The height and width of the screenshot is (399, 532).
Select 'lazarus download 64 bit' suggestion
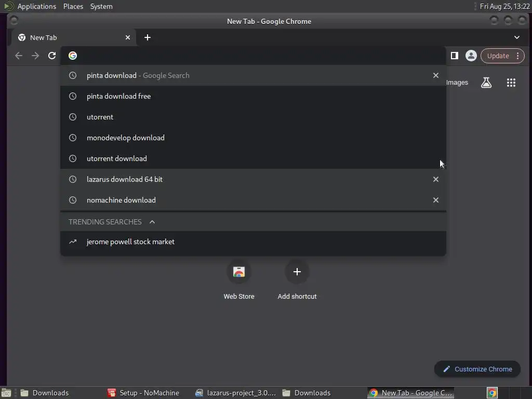pos(253,179)
